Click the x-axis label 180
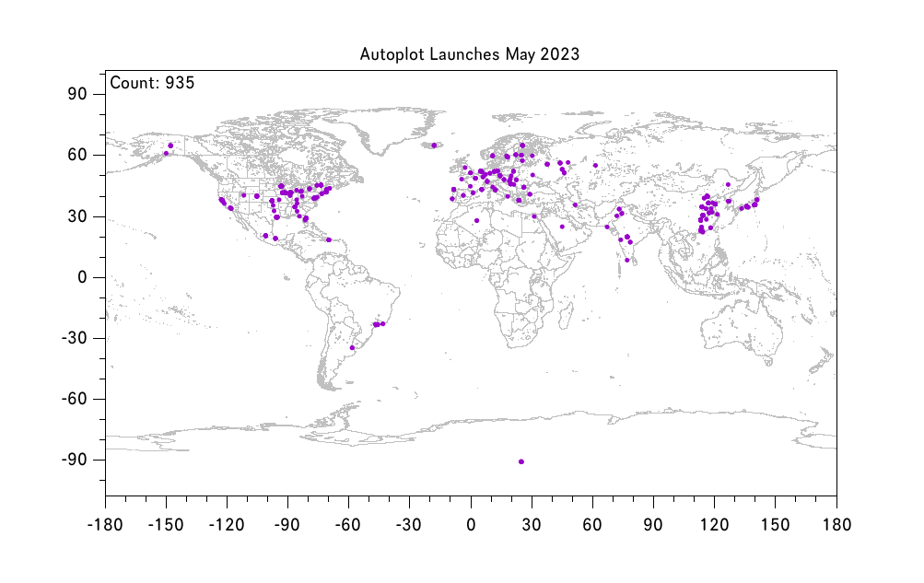 tap(836, 525)
